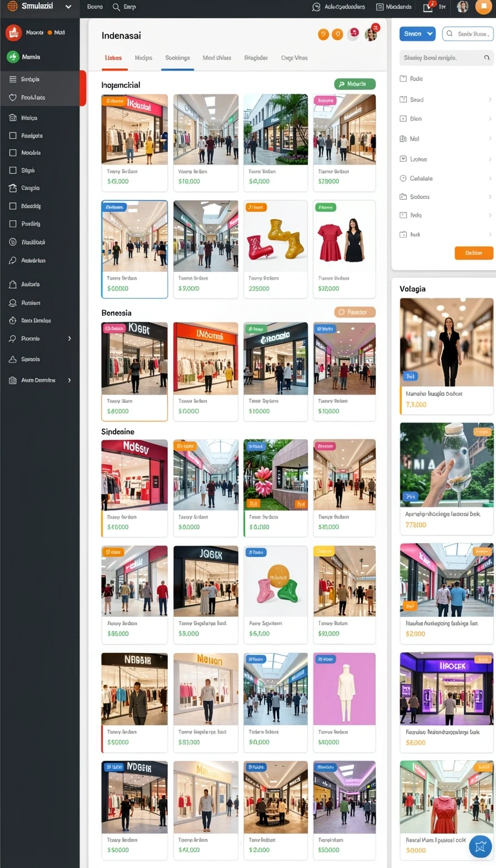Screen dimensions: 496x868
Task: Click the Cragcis box icon in sidebar
Action: [x=13, y=188]
